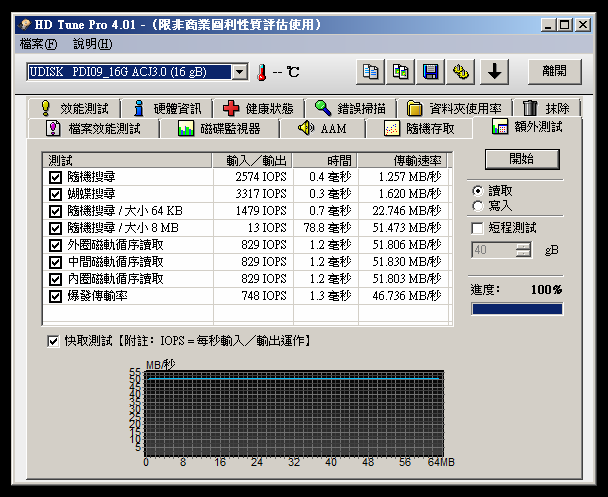
Task: Open the 抹除 erase tab
Action: pyautogui.click(x=546, y=108)
